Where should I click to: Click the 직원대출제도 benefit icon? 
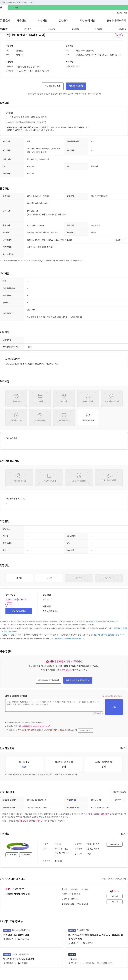pos(40,417)
